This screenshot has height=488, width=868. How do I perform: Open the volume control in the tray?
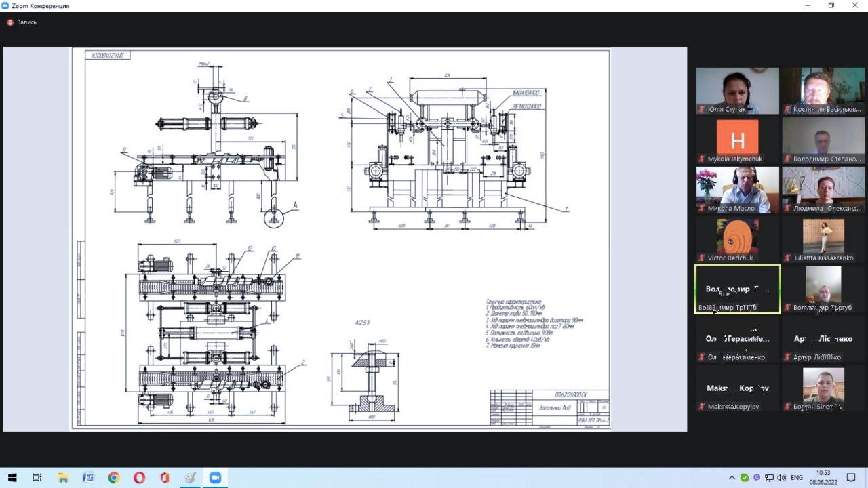(x=781, y=478)
